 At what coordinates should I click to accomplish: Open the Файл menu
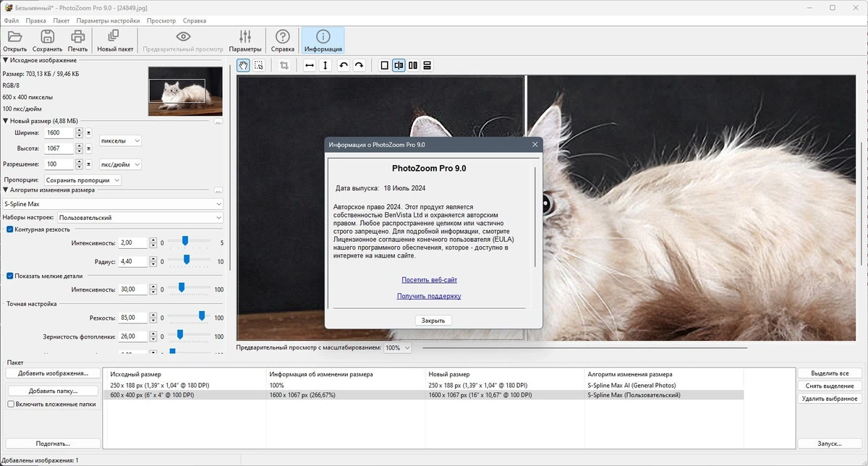pos(11,21)
